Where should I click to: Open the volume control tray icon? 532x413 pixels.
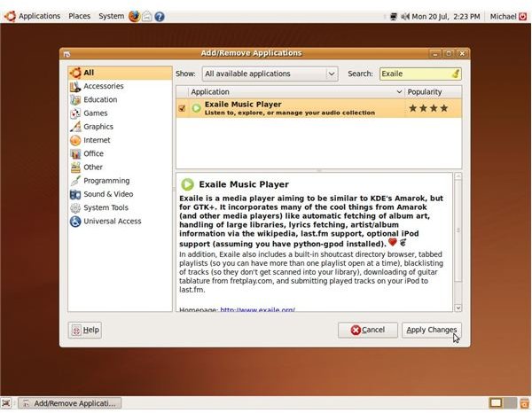405,16
